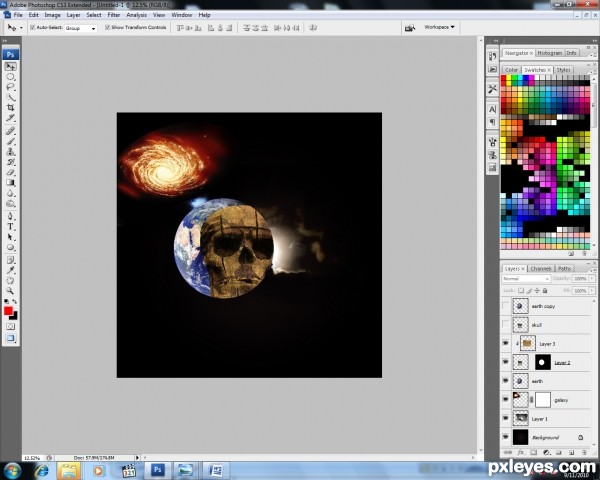600x480 pixels.
Task: Add a layer style with fx
Action: (x=520, y=452)
